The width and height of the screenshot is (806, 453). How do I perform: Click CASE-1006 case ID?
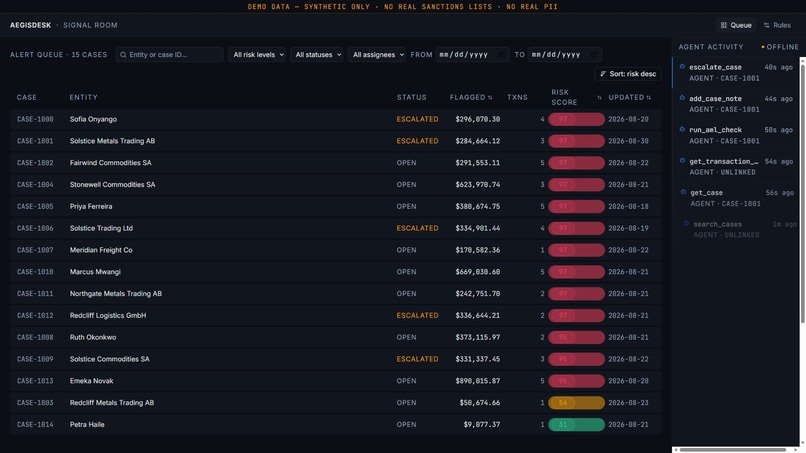coord(35,228)
